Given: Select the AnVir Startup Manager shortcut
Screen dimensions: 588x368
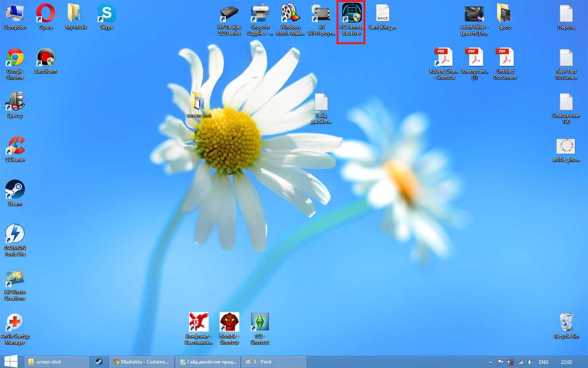Looking at the screenshot, I should pyautogui.click(x=15, y=329).
